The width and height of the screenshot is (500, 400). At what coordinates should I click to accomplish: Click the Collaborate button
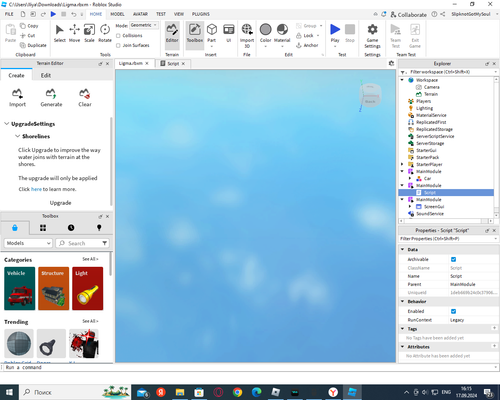pyautogui.click(x=409, y=14)
